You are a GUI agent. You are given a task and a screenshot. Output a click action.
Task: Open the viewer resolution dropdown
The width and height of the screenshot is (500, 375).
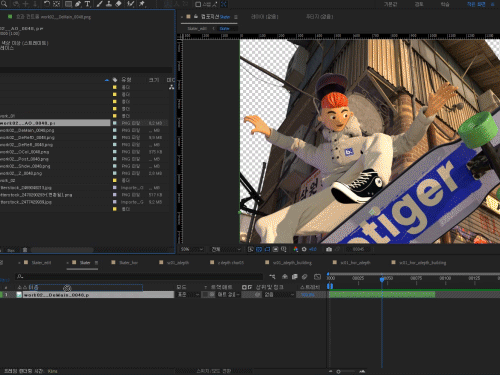226,249
